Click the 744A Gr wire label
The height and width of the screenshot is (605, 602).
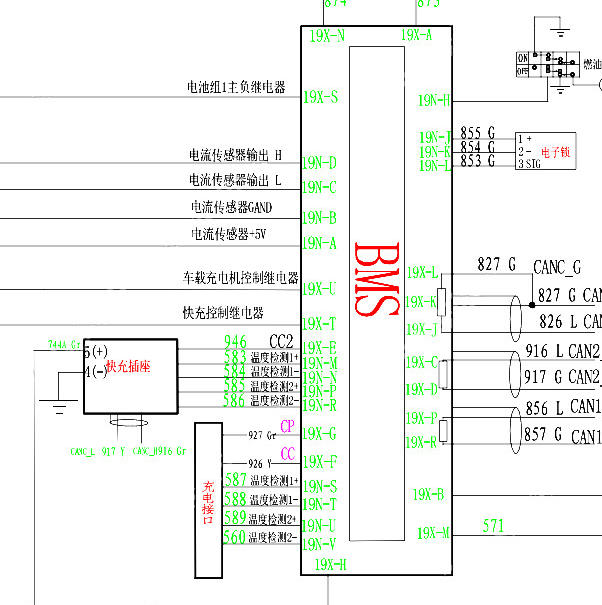[x=64, y=344]
